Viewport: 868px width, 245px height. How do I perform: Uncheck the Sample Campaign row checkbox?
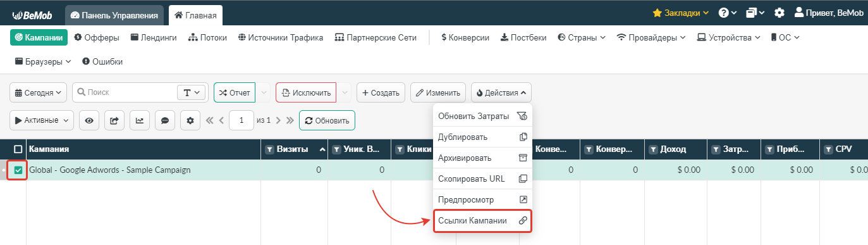pyautogui.click(x=18, y=170)
